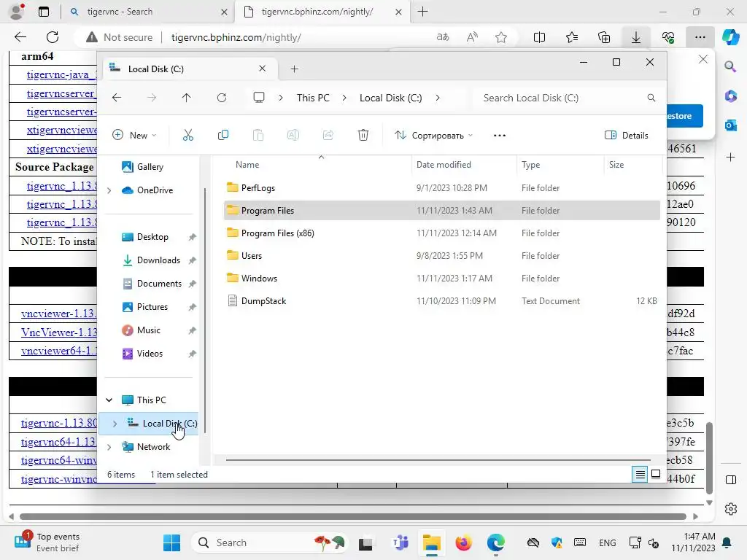747x560 pixels.
Task: Open the Сортировать sort dropdown
Action: [x=433, y=135]
